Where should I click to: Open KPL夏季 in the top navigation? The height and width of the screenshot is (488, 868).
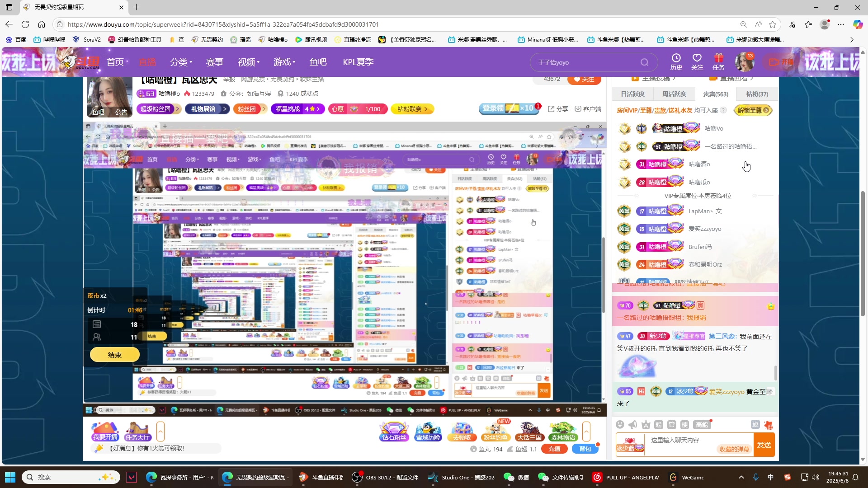[358, 62]
